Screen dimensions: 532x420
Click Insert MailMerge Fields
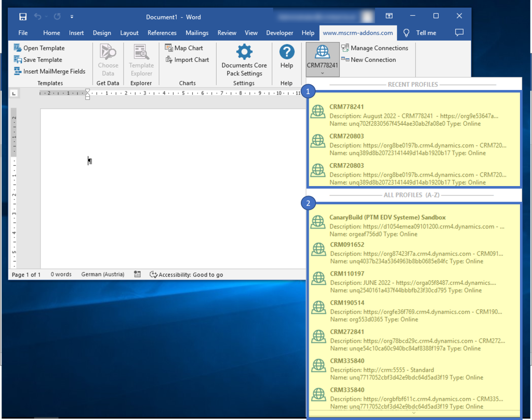click(49, 71)
